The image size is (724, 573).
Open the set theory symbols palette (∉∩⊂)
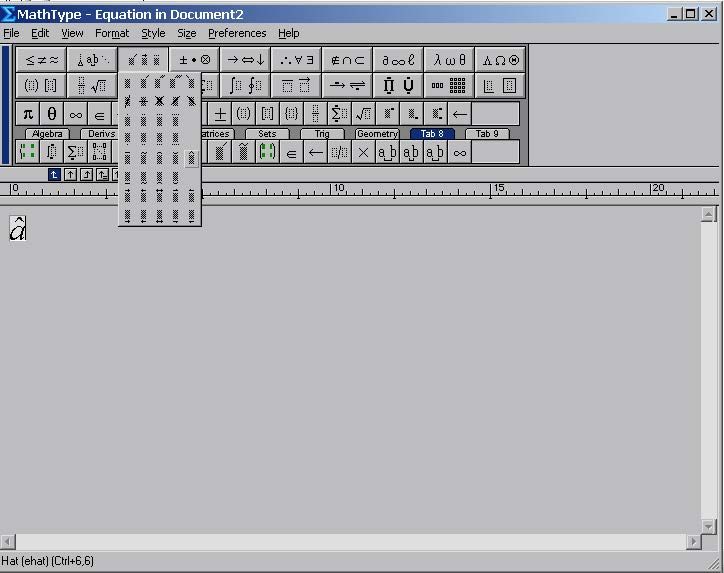(x=347, y=60)
